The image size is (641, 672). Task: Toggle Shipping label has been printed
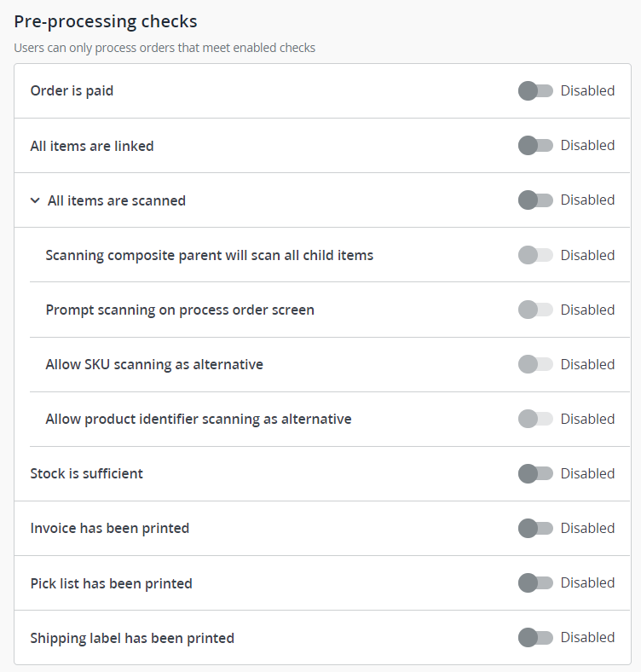click(535, 637)
